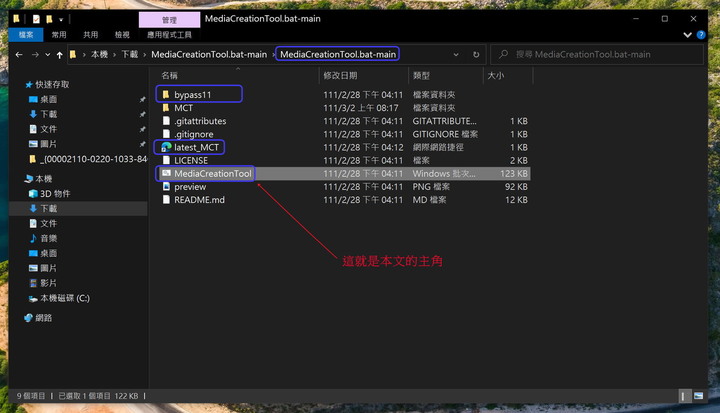Select the 管理 contextual tab
This screenshot has height=413, width=720.
coord(169,20)
